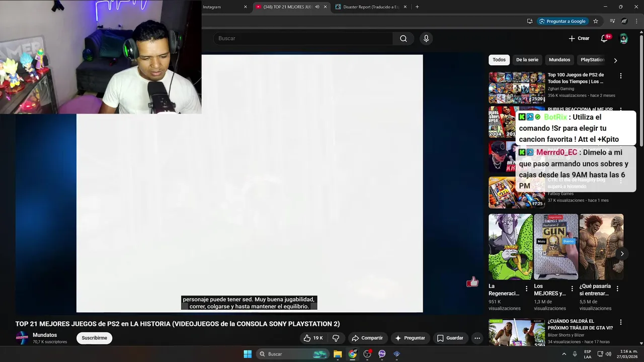Open the browser media controls icon
Viewport: 644px width, 362px height.
[612, 21]
